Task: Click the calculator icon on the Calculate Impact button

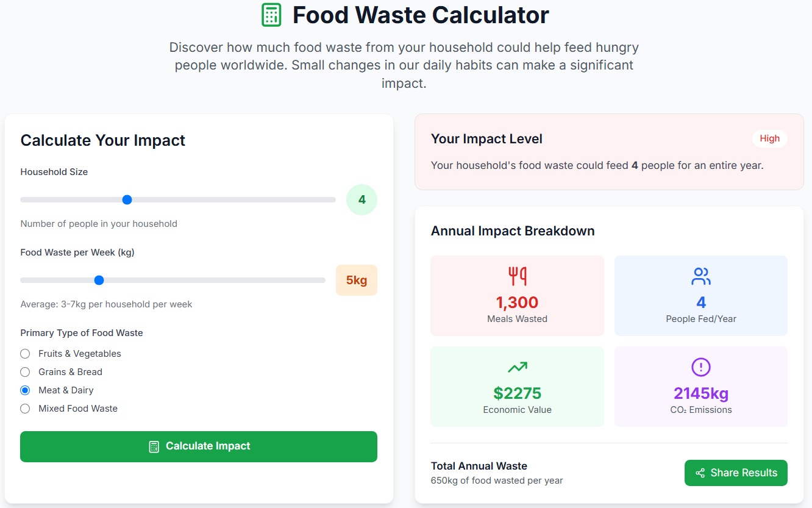Action: click(154, 446)
